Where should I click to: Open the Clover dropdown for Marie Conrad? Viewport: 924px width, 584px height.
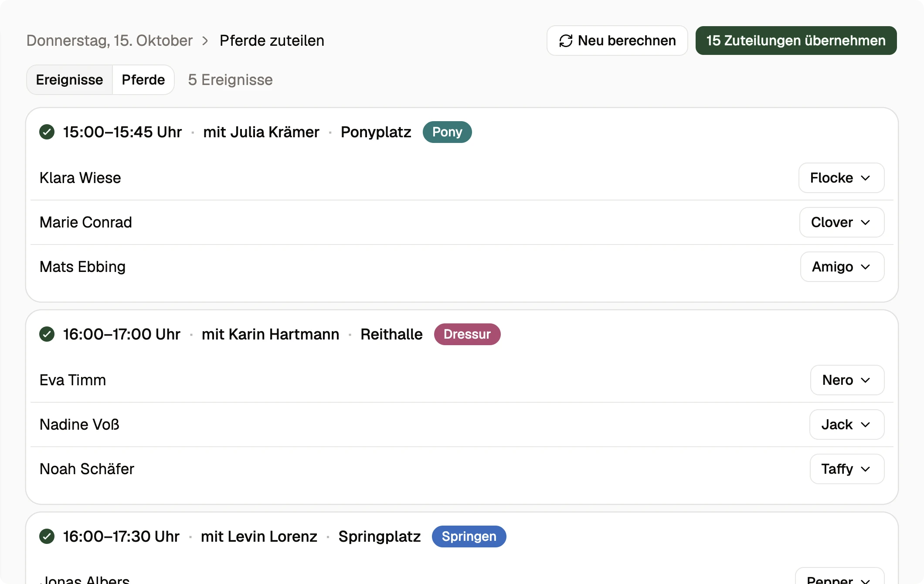click(x=842, y=222)
